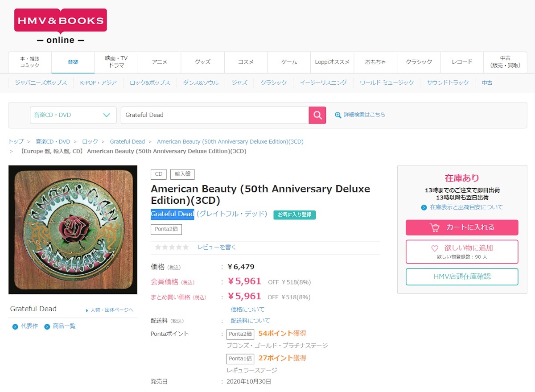The image size is (535, 392).
Task: Open the レビューを書く link
Action: click(x=217, y=247)
